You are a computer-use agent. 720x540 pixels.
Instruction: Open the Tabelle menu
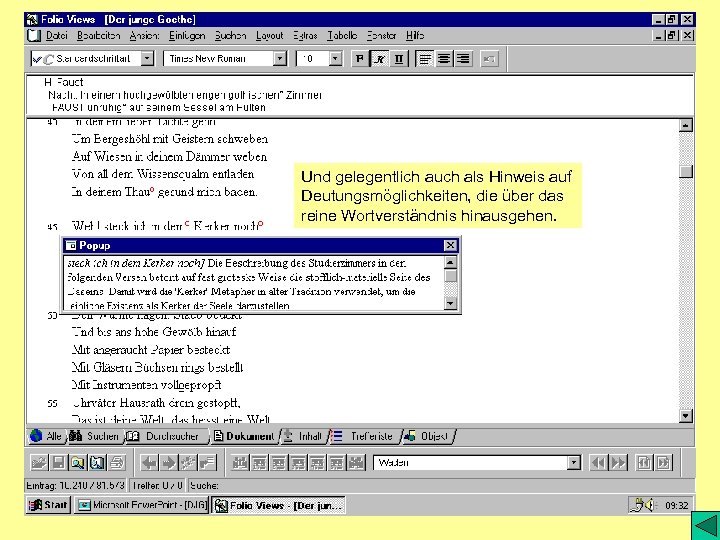coord(342,35)
